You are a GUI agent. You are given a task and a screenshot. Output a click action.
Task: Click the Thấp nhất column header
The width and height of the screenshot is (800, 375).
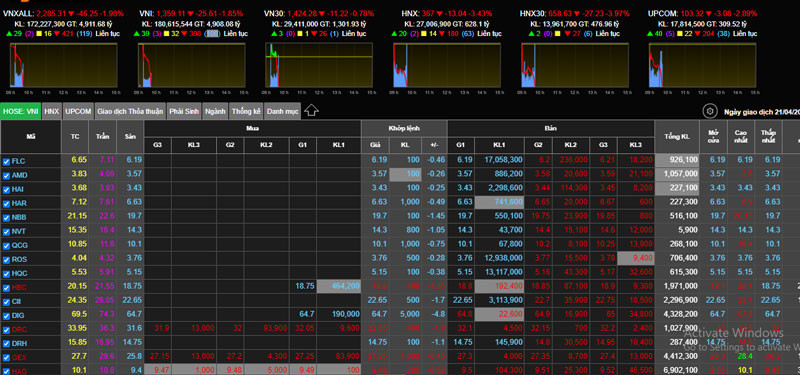768,137
